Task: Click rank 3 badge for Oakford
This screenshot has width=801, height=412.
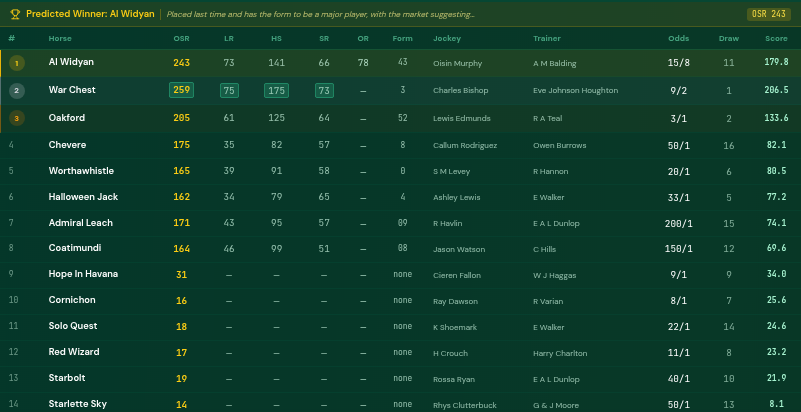Action: [16, 118]
